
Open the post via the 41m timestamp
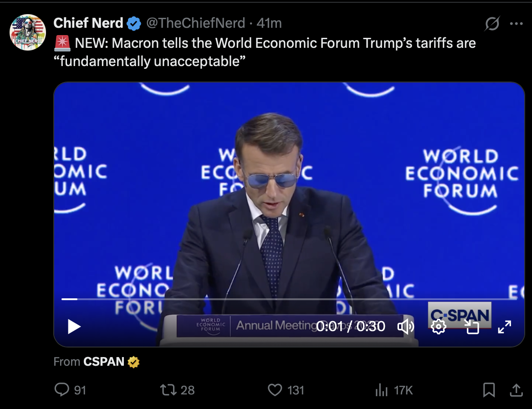tap(269, 23)
